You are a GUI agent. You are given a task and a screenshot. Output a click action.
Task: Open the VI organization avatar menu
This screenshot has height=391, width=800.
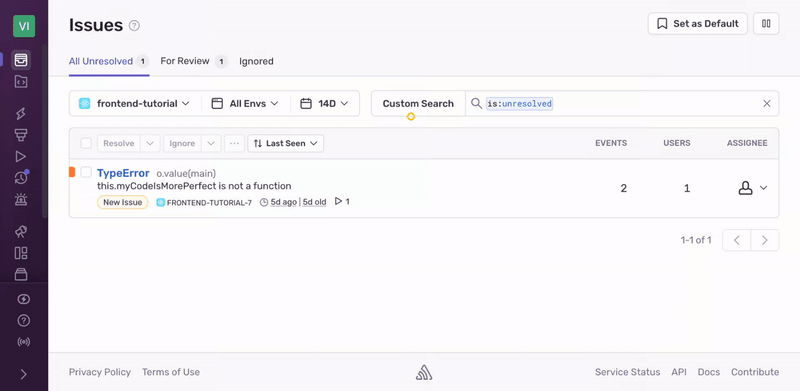pos(24,26)
